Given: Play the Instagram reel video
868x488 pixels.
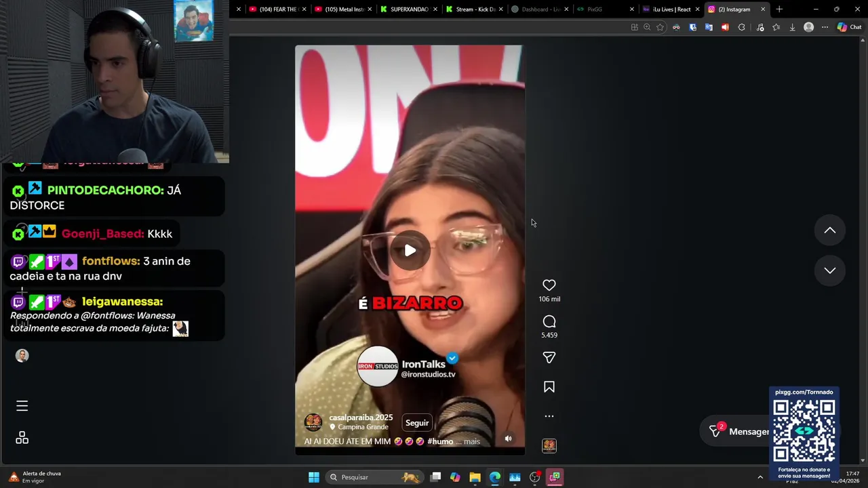Looking at the screenshot, I should [410, 251].
